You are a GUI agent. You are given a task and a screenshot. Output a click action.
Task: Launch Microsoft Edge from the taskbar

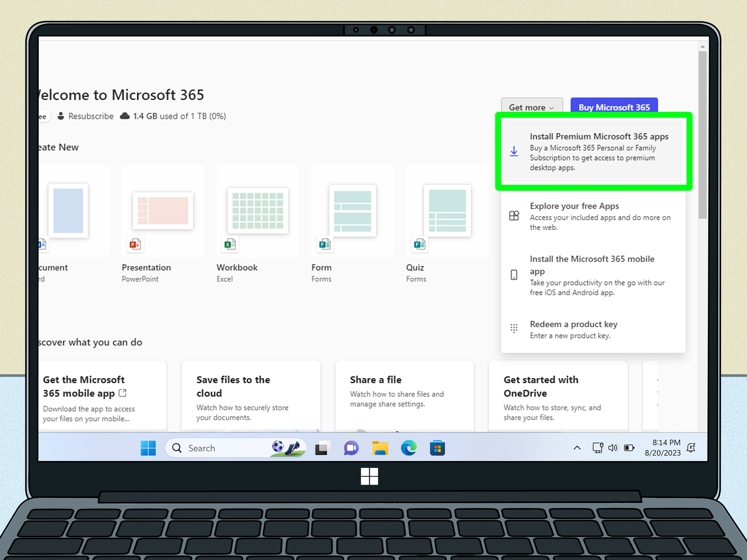tap(409, 448)
